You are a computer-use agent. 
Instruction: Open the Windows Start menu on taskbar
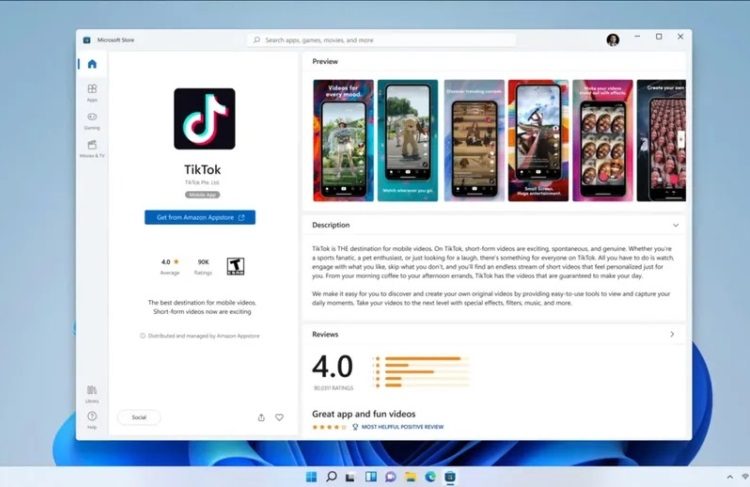tap(311, 477)
